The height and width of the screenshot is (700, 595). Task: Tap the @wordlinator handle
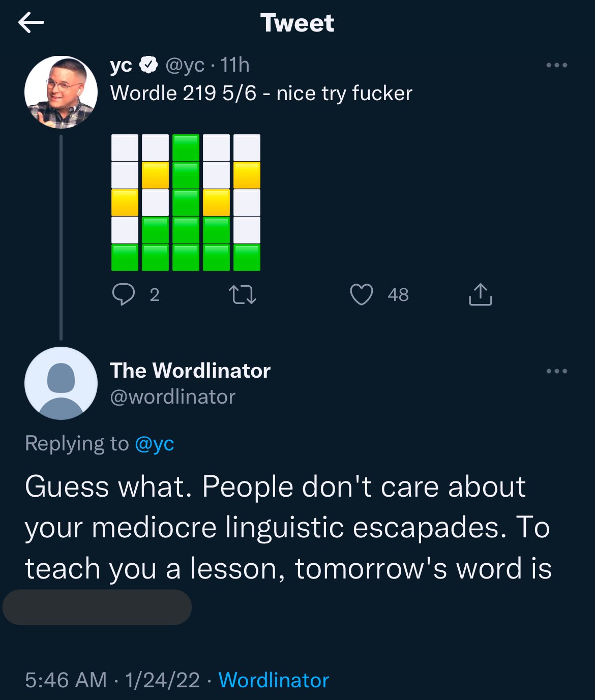(173, 397)
